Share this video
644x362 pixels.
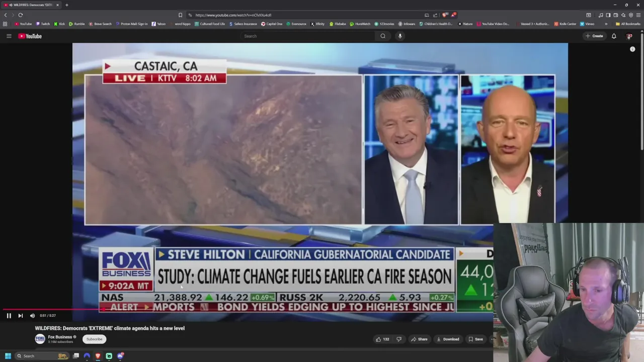point(419,339)
